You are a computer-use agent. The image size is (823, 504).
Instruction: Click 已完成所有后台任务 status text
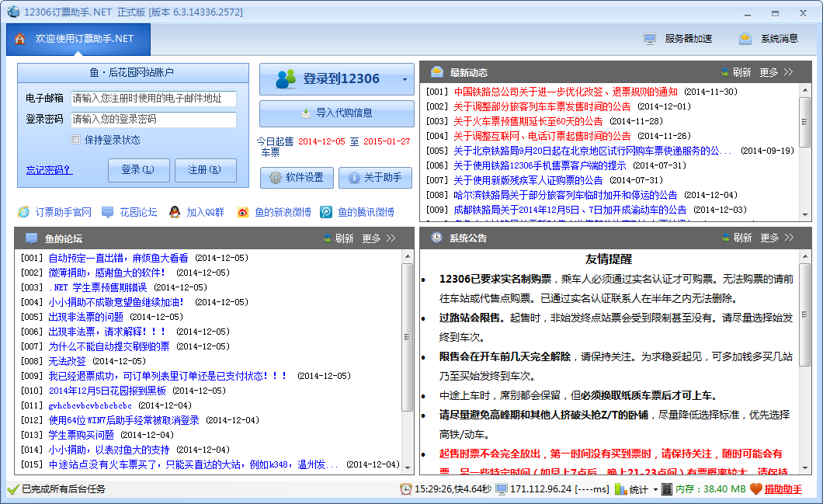point(64,489)
